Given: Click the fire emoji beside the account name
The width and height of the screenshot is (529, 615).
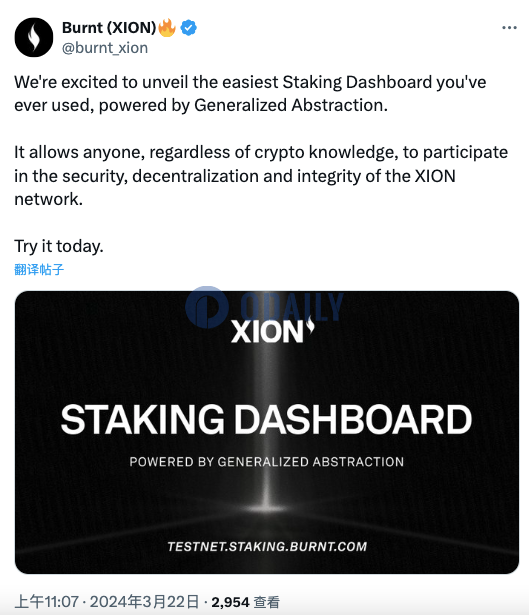Looking at the screenshot, I should click(x=167, y=27).
